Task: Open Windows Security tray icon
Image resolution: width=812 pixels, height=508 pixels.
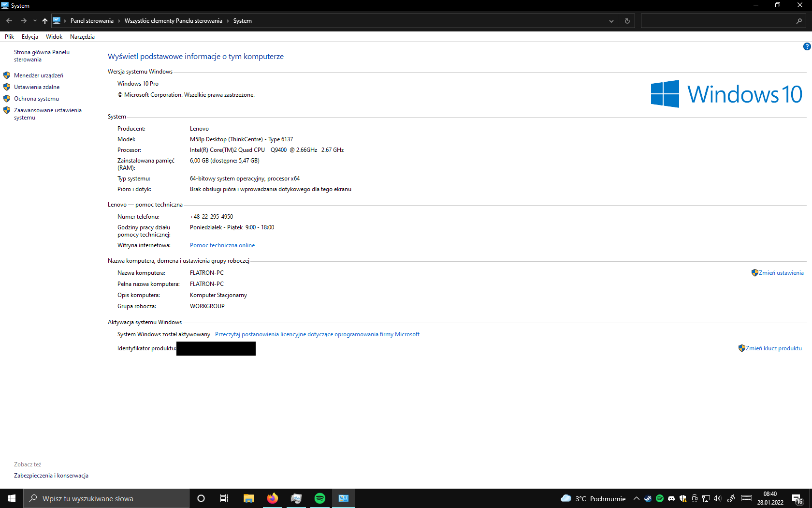Action: [x=683, y=498]
